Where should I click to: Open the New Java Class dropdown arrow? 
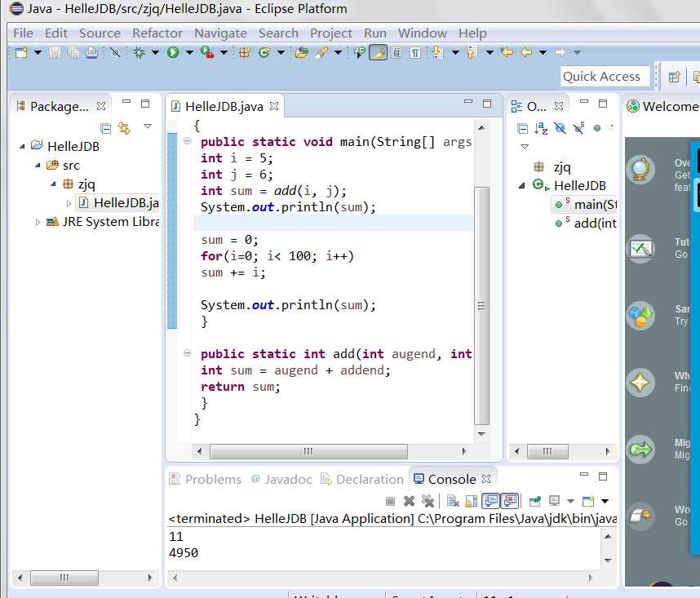click(x=281, y=53)
